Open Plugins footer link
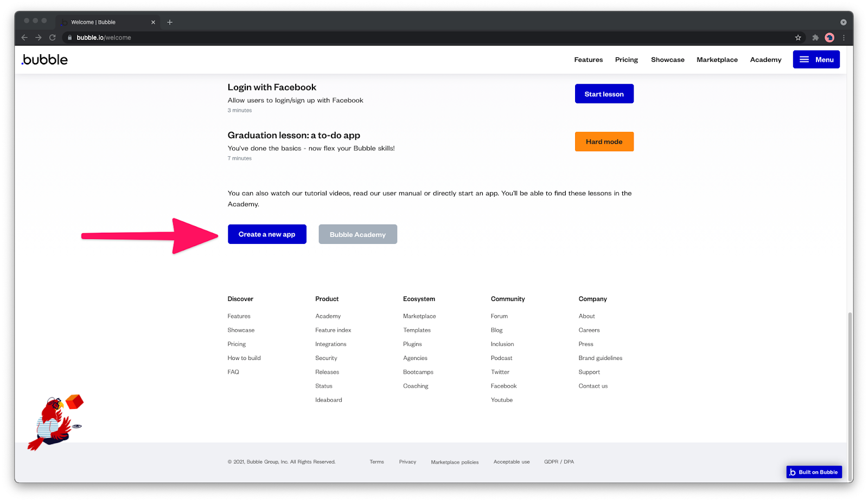The image size is (868, 501). coord(412,344)
